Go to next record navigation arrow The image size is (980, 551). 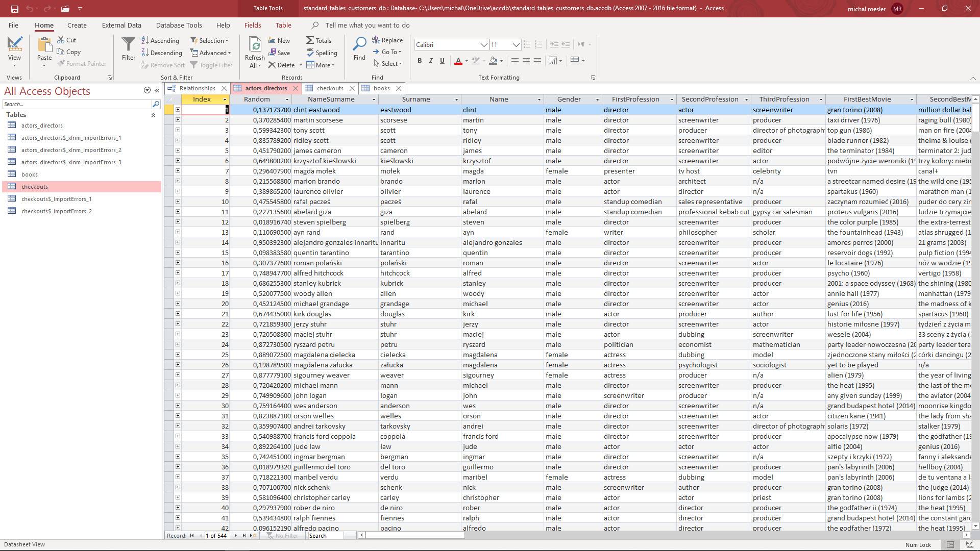(235, 536)
